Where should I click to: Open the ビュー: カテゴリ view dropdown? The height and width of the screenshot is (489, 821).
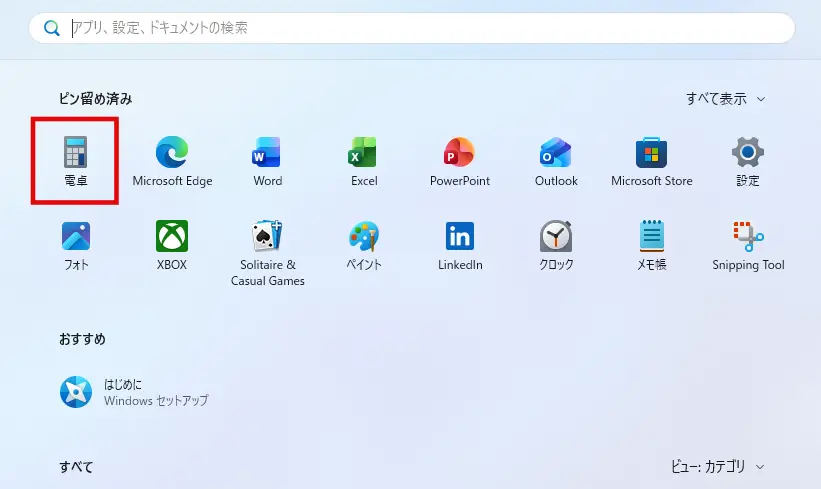click(x=717, y=466)
